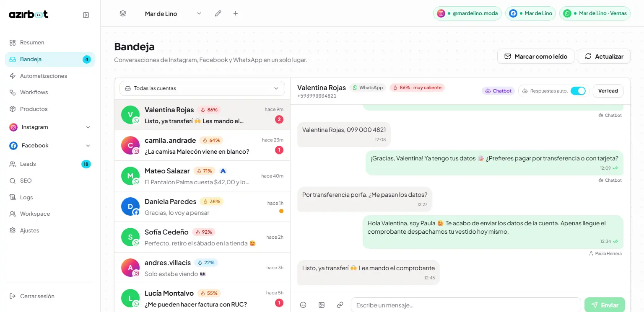Open SEO in the sidebar
This screenshot has width=644, height=312.
tap(50, 180)
